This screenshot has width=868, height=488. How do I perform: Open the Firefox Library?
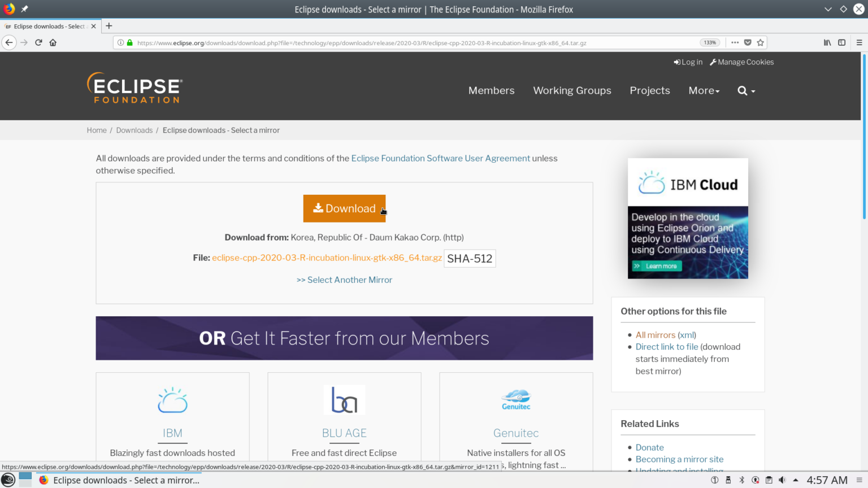click(x=826, y=42)
